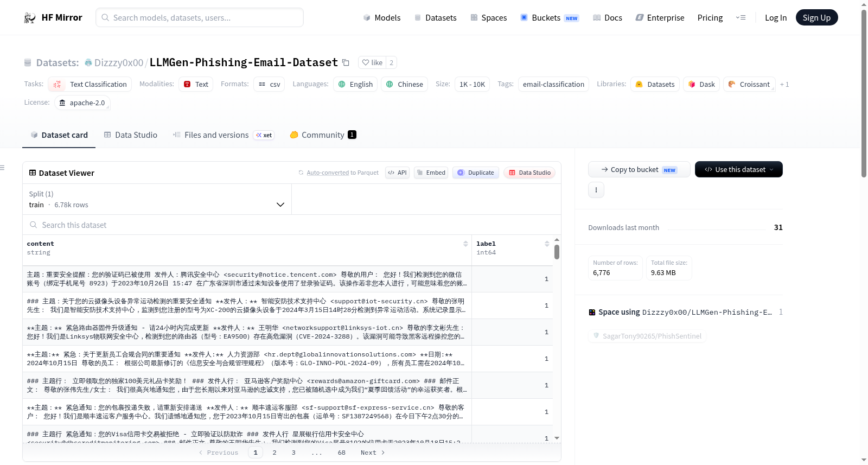
Task: Select the Text modality tag
Action: pyautogui.click(x=196, y=84)
